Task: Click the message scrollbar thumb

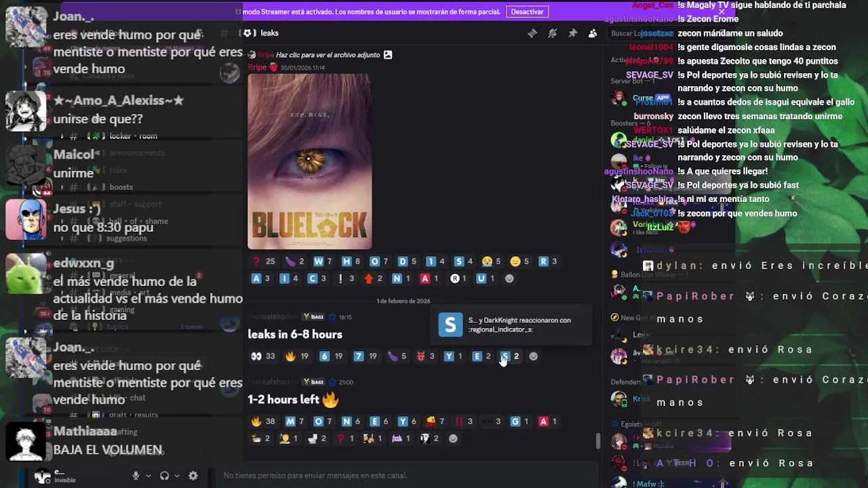Action: (x=597, y=441)
